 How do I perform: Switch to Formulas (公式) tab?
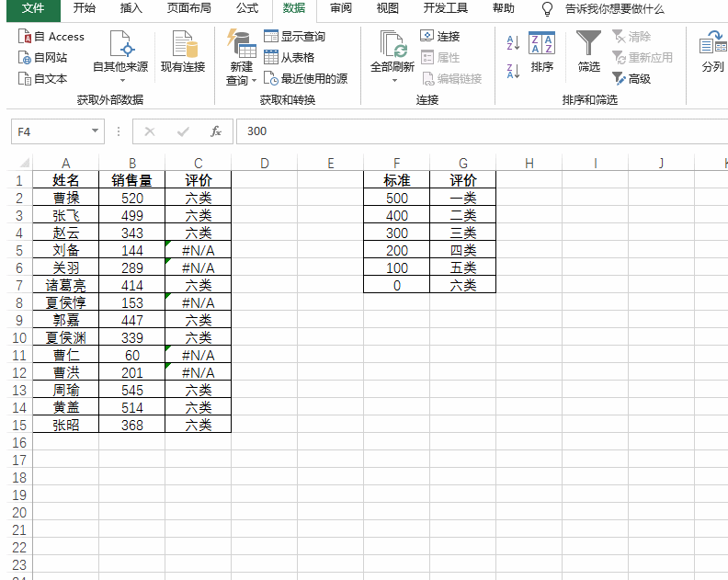coord(247,8)
